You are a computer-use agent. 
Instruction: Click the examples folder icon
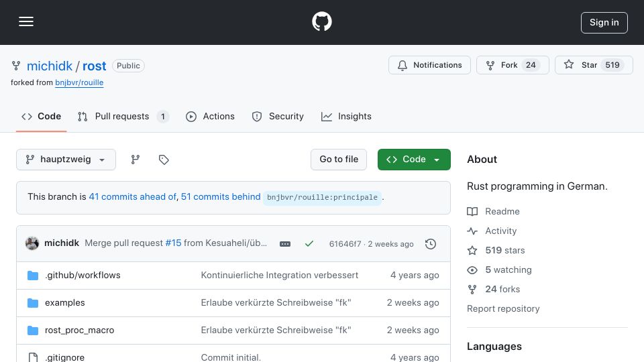click(33, 303)
